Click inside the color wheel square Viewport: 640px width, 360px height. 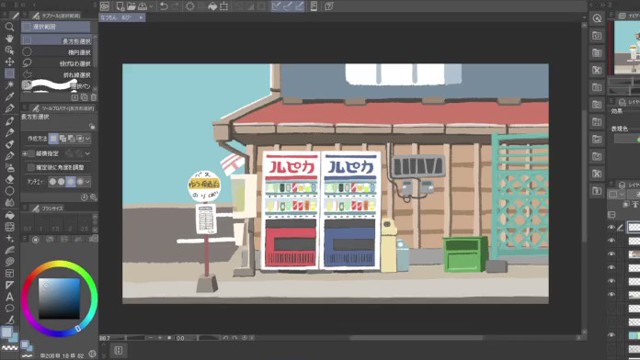59,298
